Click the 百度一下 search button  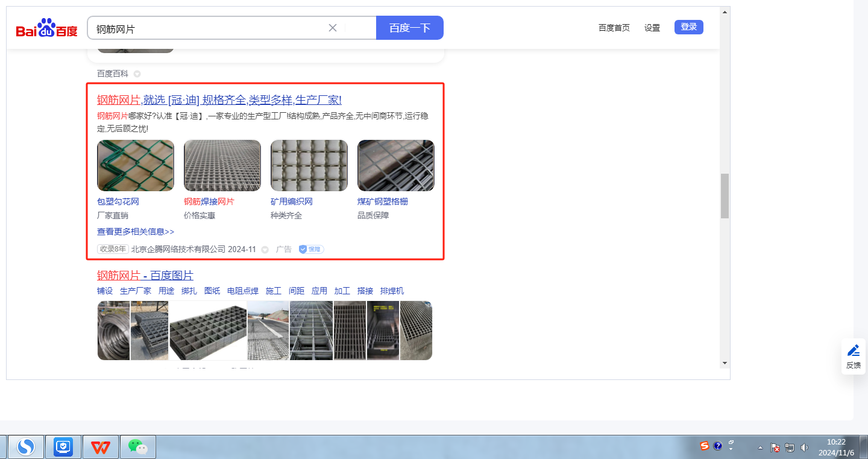[410, 28]
